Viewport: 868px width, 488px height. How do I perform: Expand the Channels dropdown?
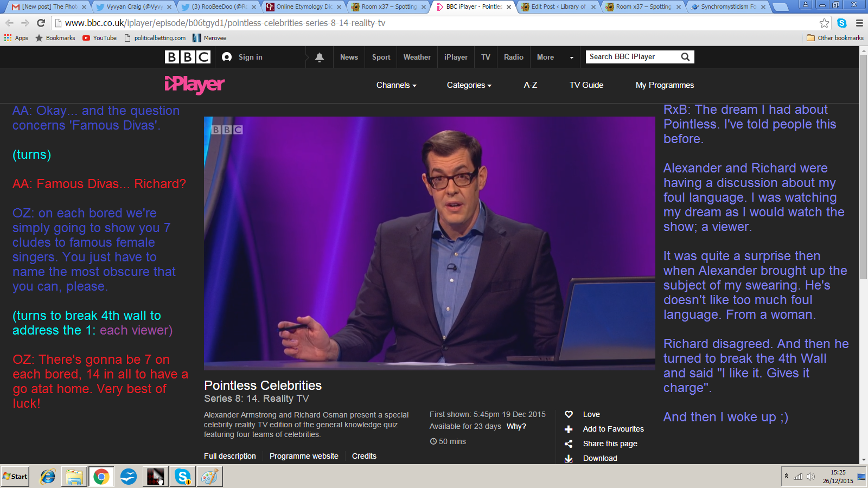396,85
